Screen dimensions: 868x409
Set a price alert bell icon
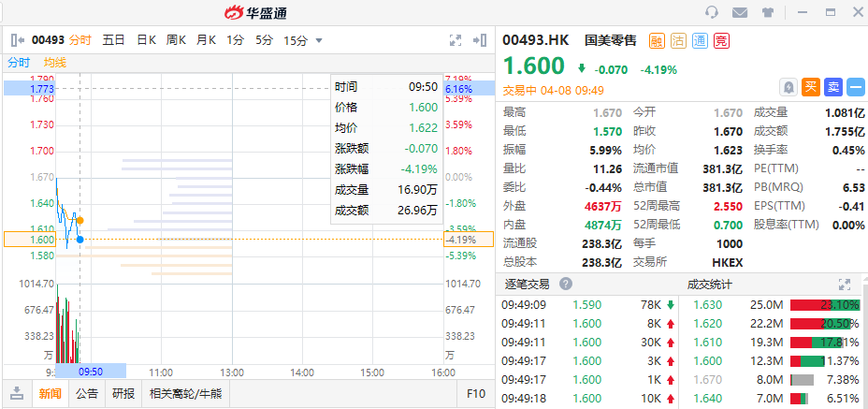click(788, 87)
